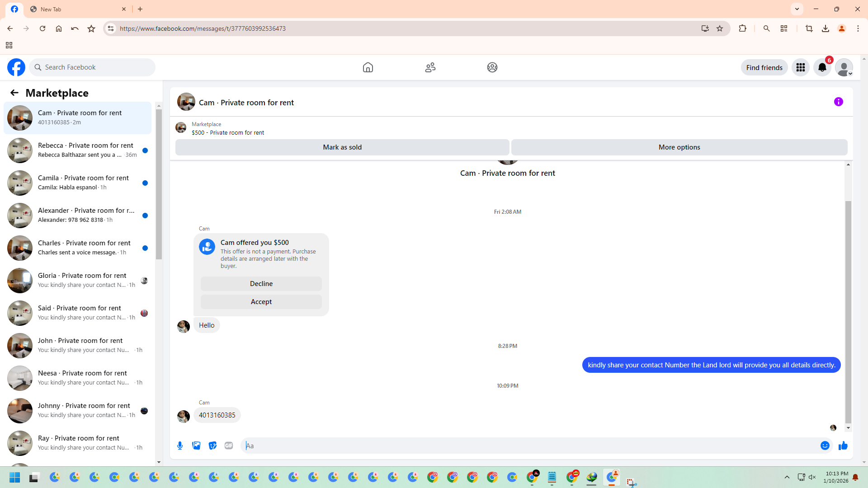
Task: Expand the browser tab search dropdown
Action: (797, 9)
